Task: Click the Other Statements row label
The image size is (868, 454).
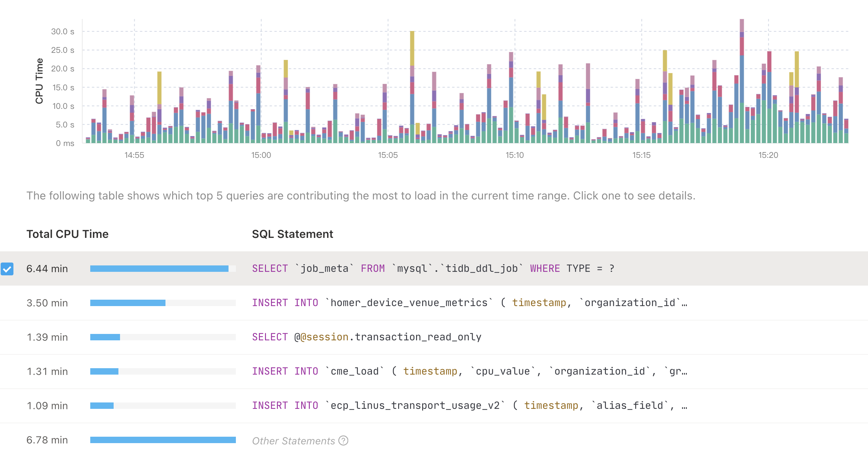Action: [x=293, y=441]
